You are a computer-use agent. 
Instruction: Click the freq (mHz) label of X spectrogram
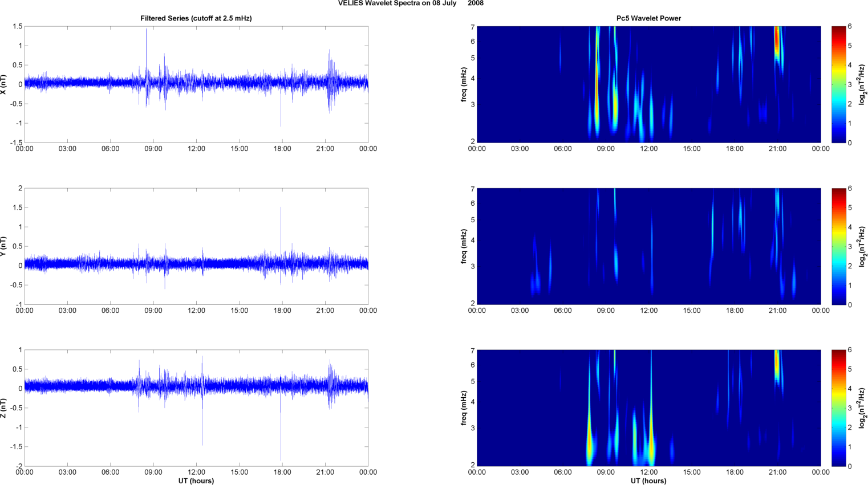click(x=464, y=84)
